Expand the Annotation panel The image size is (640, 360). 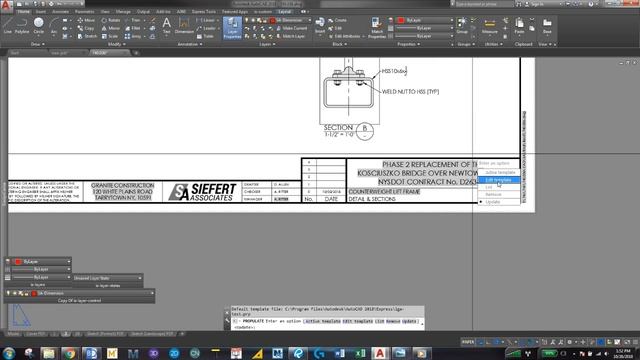190,44
